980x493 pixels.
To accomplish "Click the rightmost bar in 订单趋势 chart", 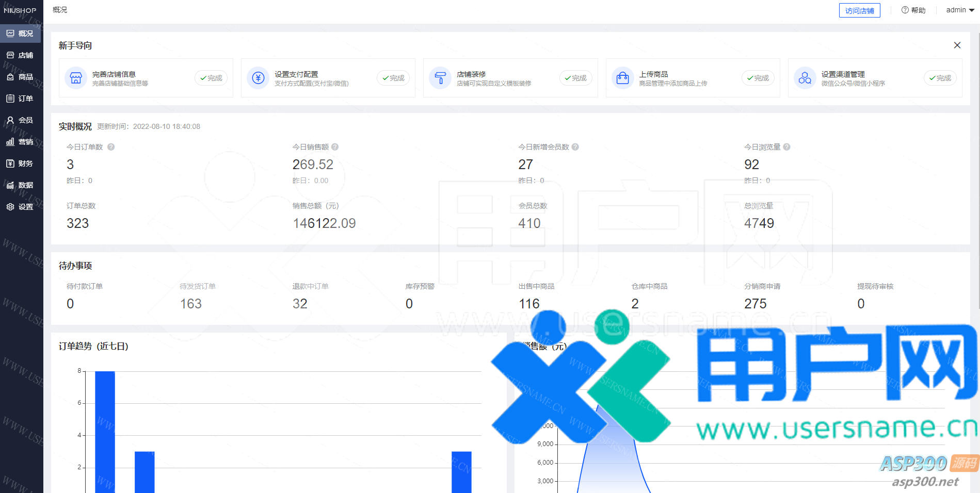I will click(461, 472).
